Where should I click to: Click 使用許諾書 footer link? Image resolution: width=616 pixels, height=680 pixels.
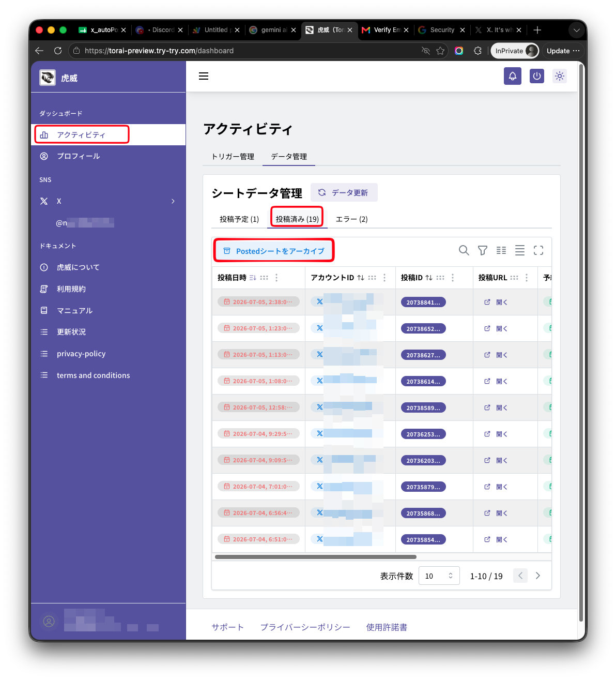pos(387,627)
